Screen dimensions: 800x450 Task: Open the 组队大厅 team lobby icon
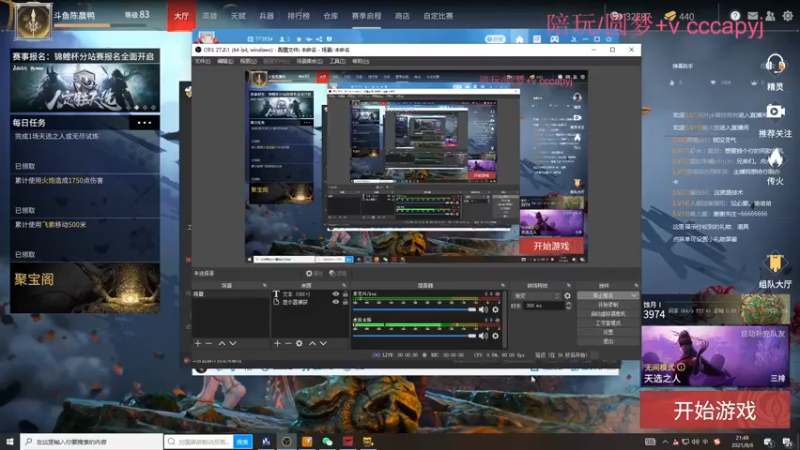tap(775, 263)
